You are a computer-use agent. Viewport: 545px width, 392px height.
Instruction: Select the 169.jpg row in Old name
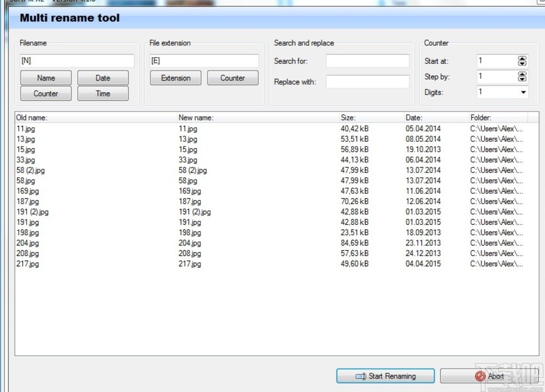point(28,191)
